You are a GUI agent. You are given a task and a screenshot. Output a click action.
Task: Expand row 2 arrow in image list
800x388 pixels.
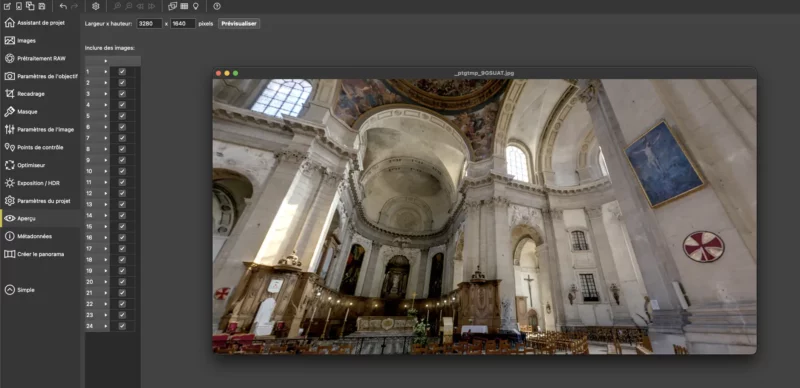click(x=106, y=83)
